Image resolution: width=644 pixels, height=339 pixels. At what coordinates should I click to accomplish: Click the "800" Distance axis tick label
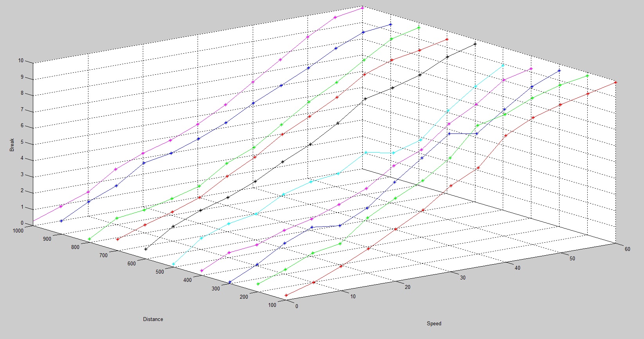pos(76,247)
